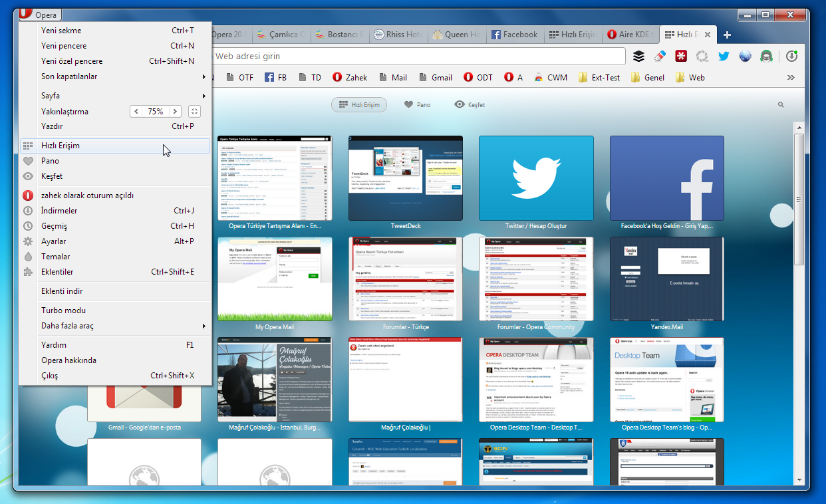826x504 pixels.
Task: Open the OTF bookmark in bookmarks bar
Action: (x=239, y=78)
